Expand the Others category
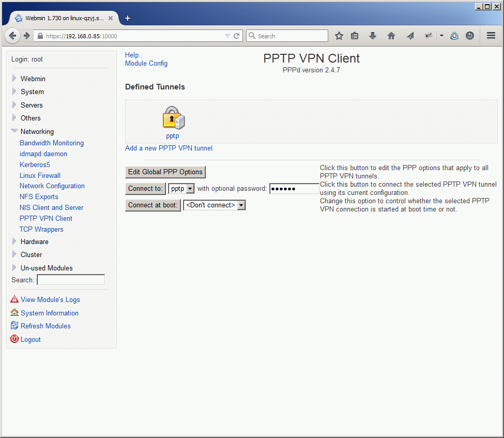 click(x=14, y=118)
